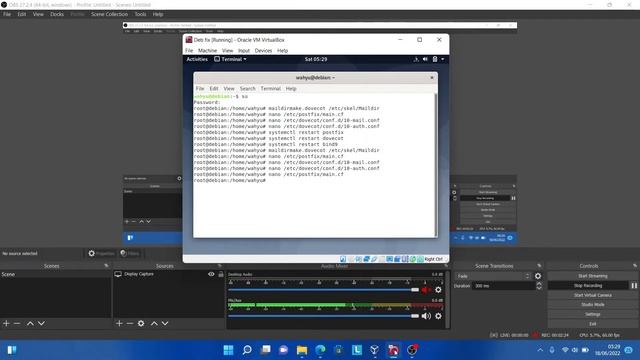Remove source using Sources minus icon

pos(130,323)
